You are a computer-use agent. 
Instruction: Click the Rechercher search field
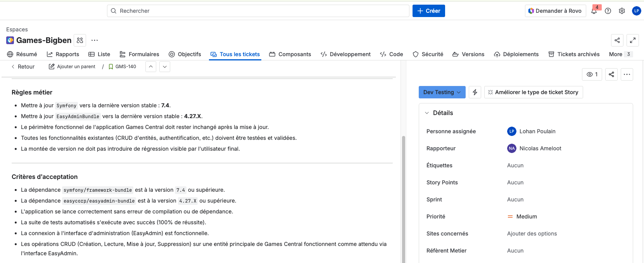click(258, 11)
